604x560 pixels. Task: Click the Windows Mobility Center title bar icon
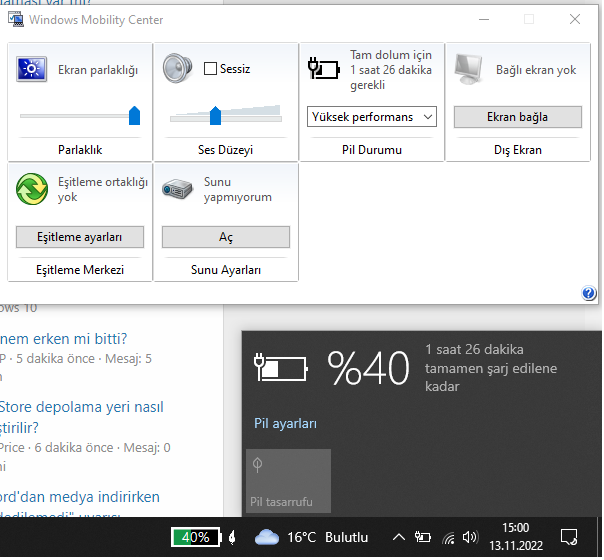click(16, 19)
